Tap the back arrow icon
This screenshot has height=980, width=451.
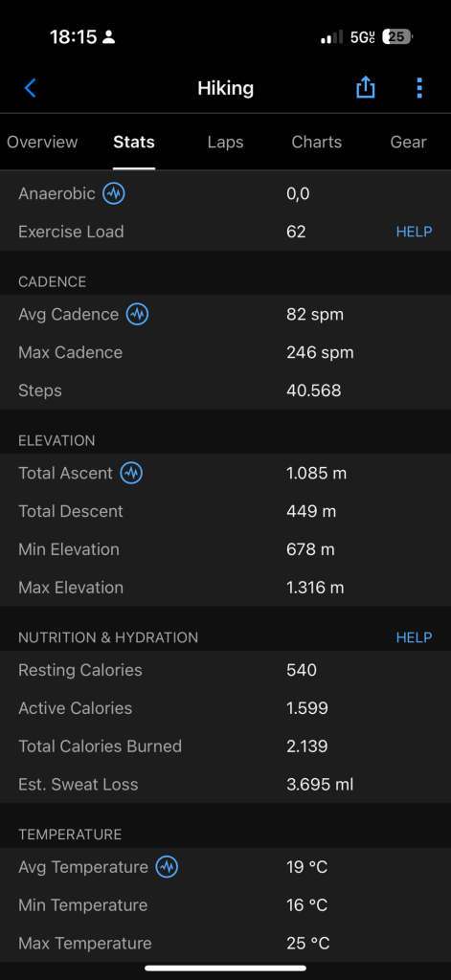(30, 88)
